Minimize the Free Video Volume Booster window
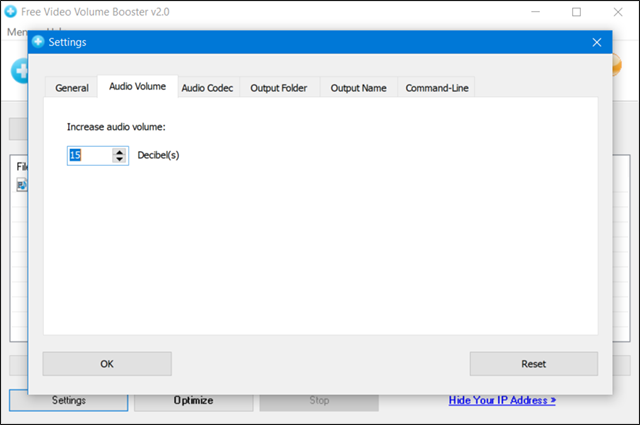Screen dimensions: 640x425 536,12
